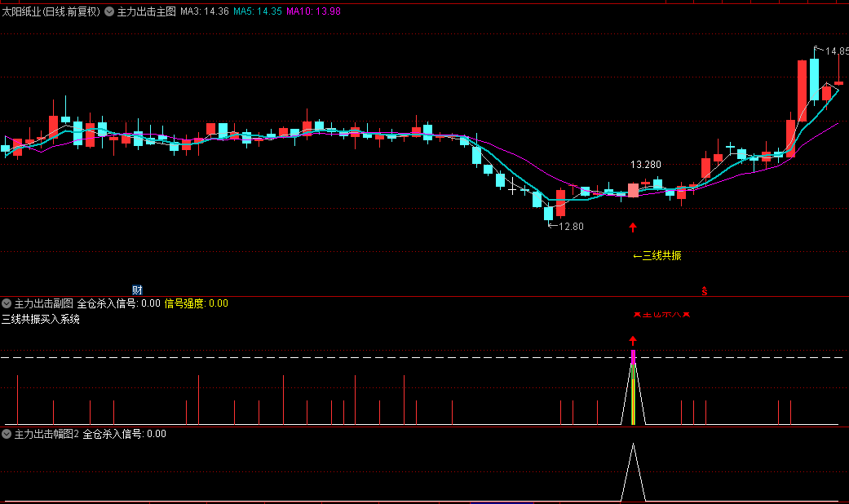Click the 全仓杀入信号: 0.00 label in 副图

click(x=118, y=303)
